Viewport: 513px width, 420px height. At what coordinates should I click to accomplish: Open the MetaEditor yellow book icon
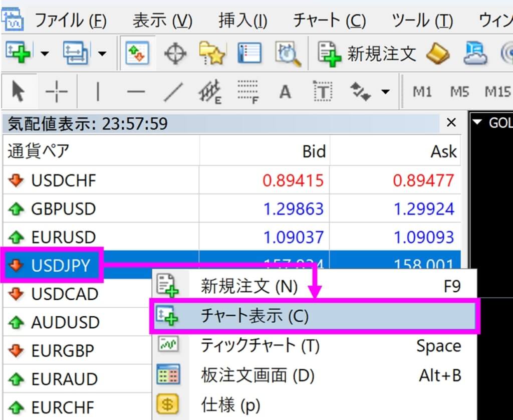pos(438,54)
